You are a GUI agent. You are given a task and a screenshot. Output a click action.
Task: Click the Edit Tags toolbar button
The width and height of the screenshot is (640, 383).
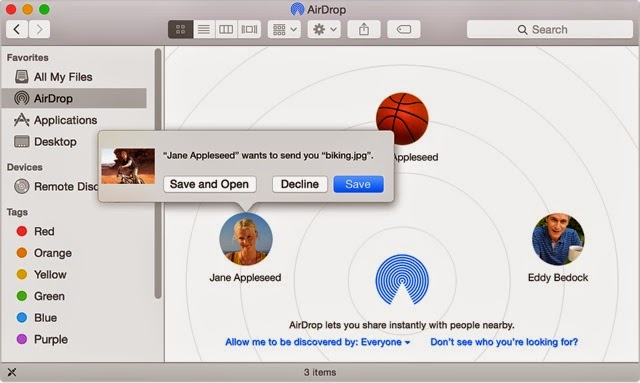click(x=403, y=29)
